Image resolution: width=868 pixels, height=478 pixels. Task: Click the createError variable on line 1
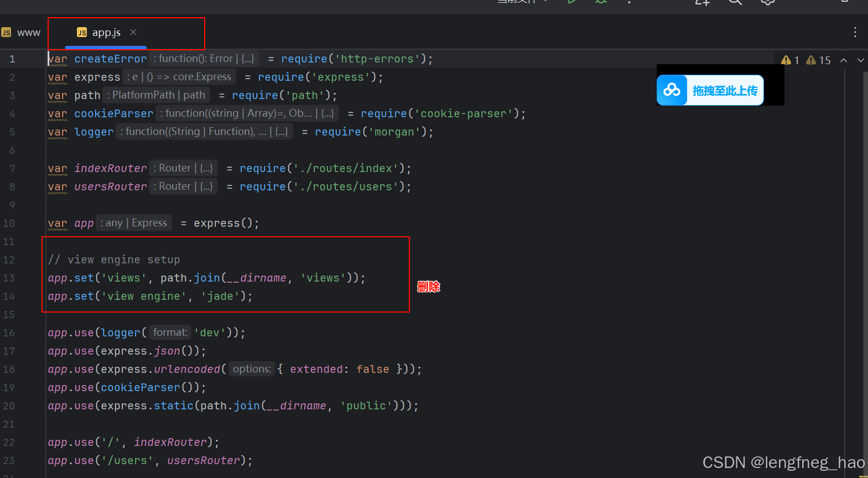click(x=111, y=59)
